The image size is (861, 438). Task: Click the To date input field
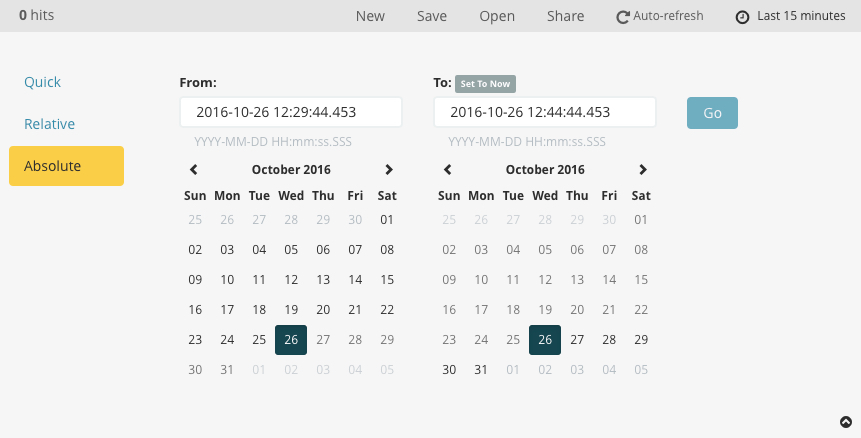[545, 112]
